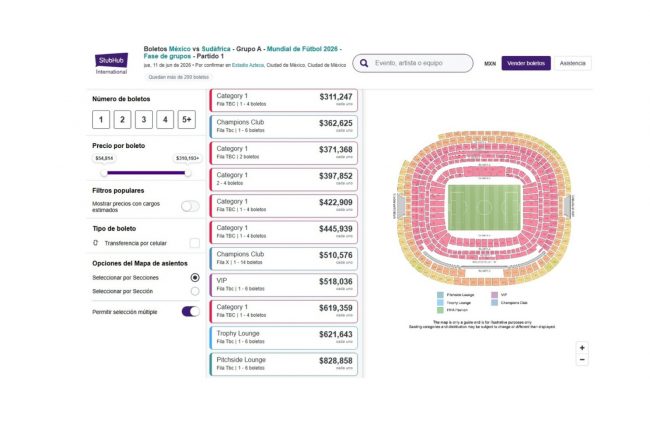This screenshot has height=423, width=650.
Task: Click the 'Vender boletos' button
Action: tap(526, 63)
